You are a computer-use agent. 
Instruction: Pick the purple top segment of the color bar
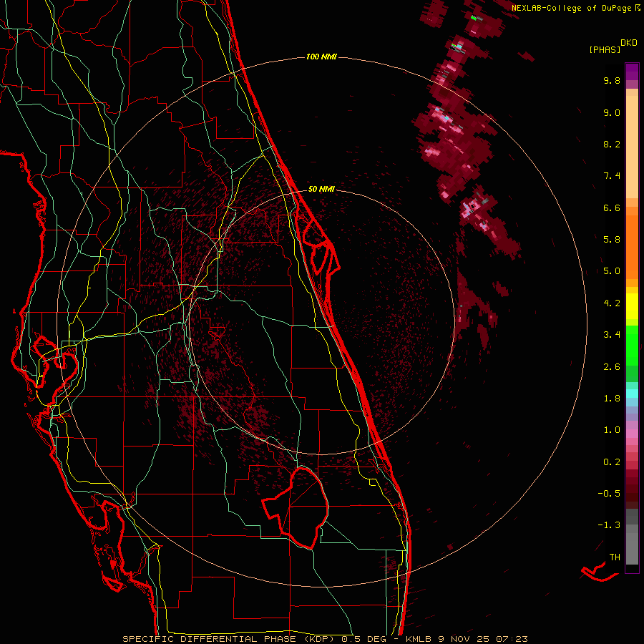[632, 72]
